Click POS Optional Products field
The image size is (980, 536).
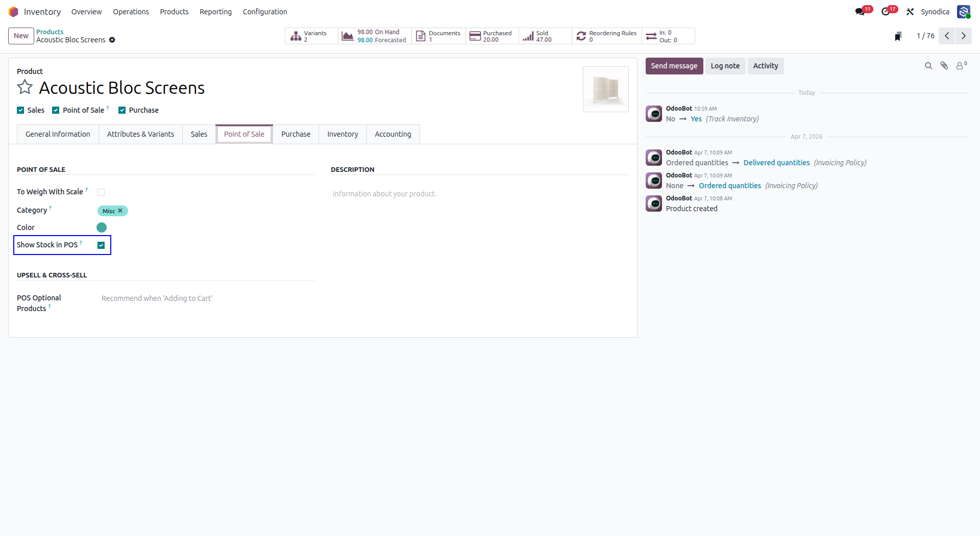coord(207,298)
